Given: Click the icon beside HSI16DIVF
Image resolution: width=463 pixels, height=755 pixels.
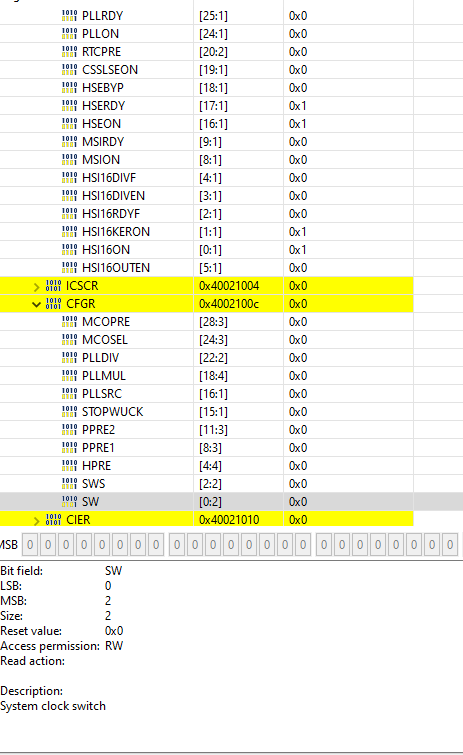Looking at the screenshot, I should coord(69,178).
